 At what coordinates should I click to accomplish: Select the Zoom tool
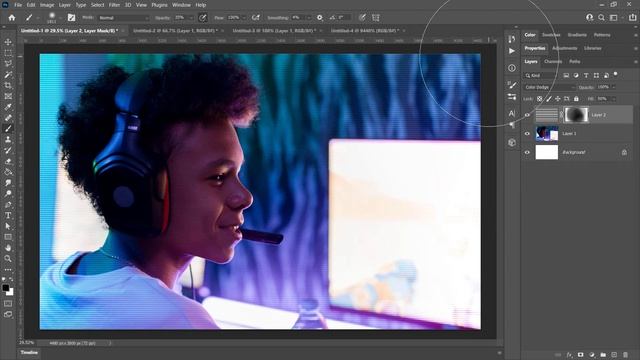coord(8,258)
